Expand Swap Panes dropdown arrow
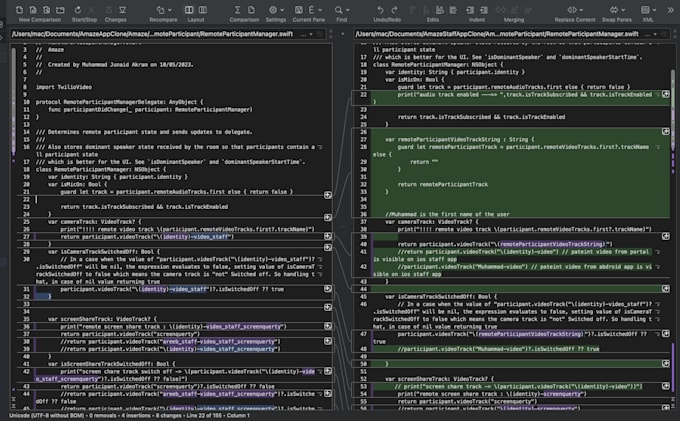This screenshot has height=421, width=680. pyautogui.click(x=623, y=10)
